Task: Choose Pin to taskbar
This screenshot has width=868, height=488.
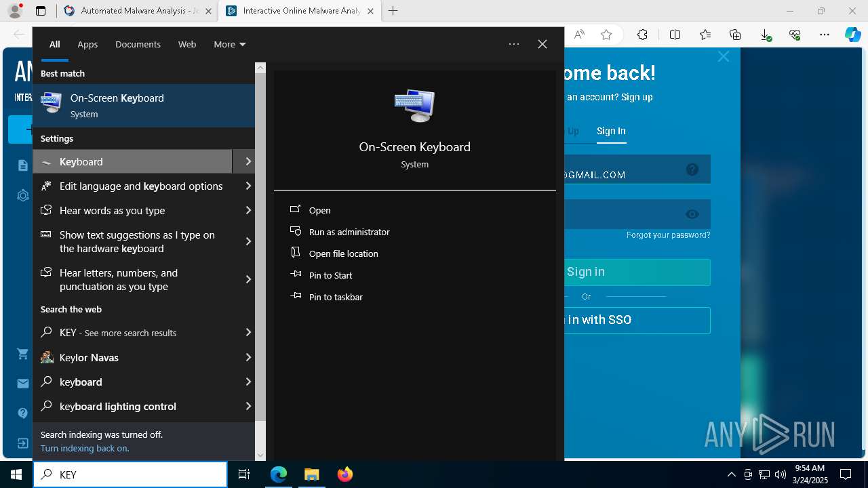Action: click(x=336, y=297)
